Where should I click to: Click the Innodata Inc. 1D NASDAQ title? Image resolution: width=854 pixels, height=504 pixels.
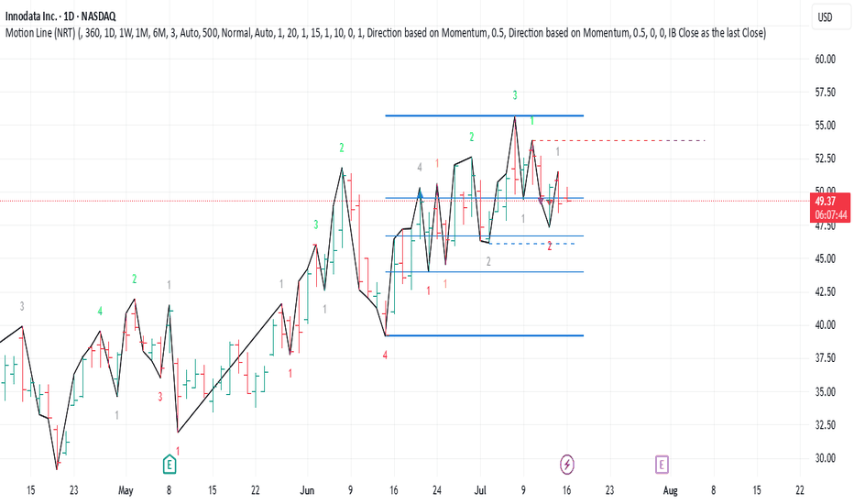(x=60, y=16)
